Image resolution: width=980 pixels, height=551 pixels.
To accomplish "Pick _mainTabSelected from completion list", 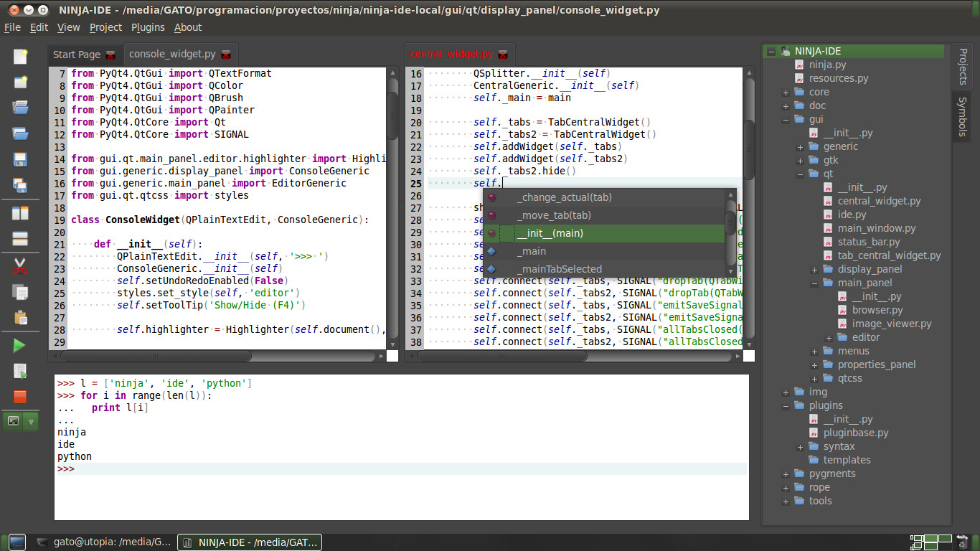I will pos(603,269).
